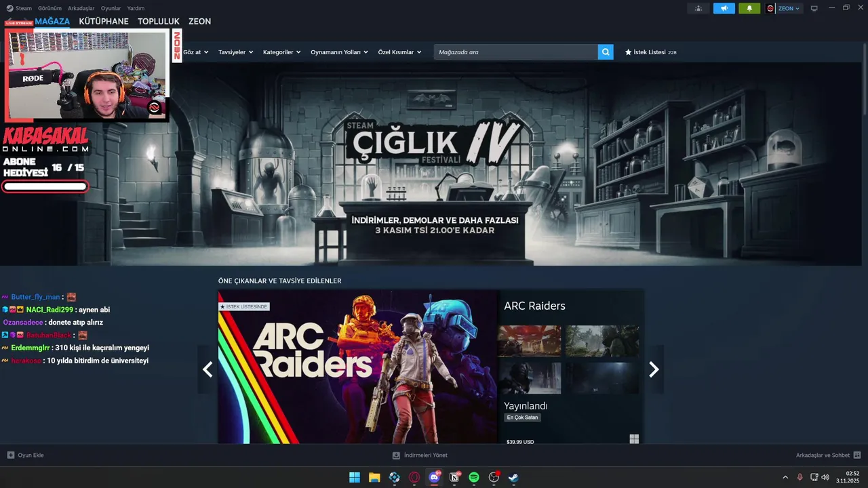Image resolution: width=868 pixels, height=488 pixels.
Task: Click the Windows platform icon on ARC Raiders
Action: (634, 439)
